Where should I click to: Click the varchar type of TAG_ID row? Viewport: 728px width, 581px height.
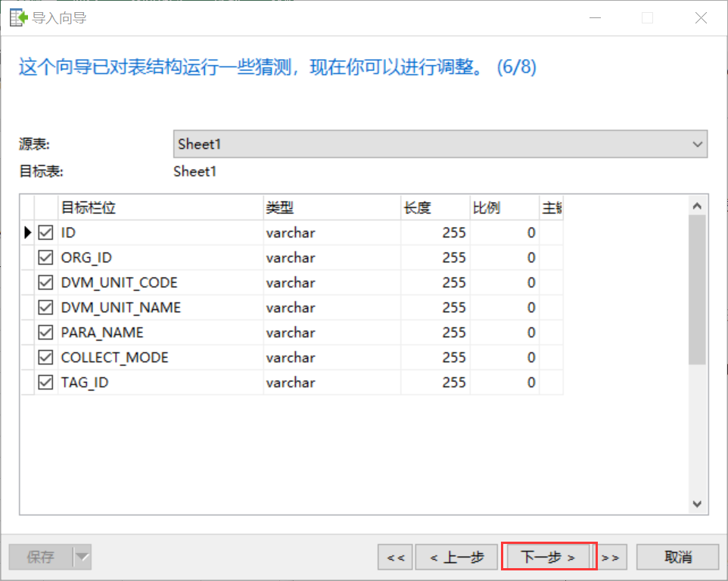coord(332,382)
